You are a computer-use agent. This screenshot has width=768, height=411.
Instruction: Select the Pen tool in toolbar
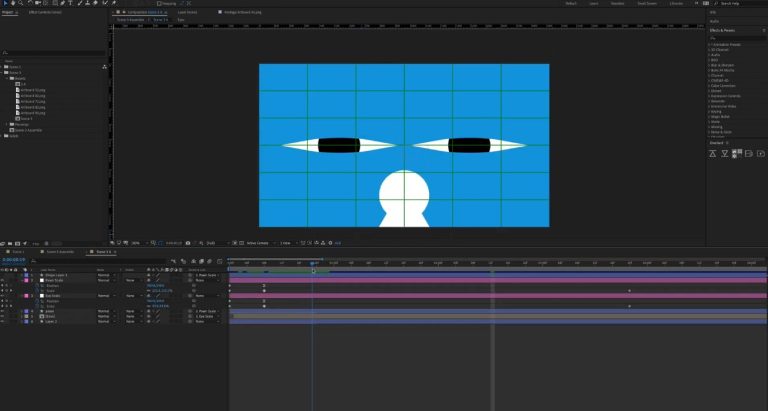[63, 3]
